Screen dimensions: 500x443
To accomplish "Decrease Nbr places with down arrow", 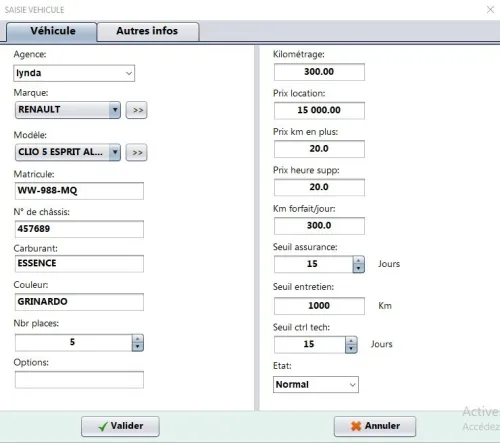I will coord(138,347).
